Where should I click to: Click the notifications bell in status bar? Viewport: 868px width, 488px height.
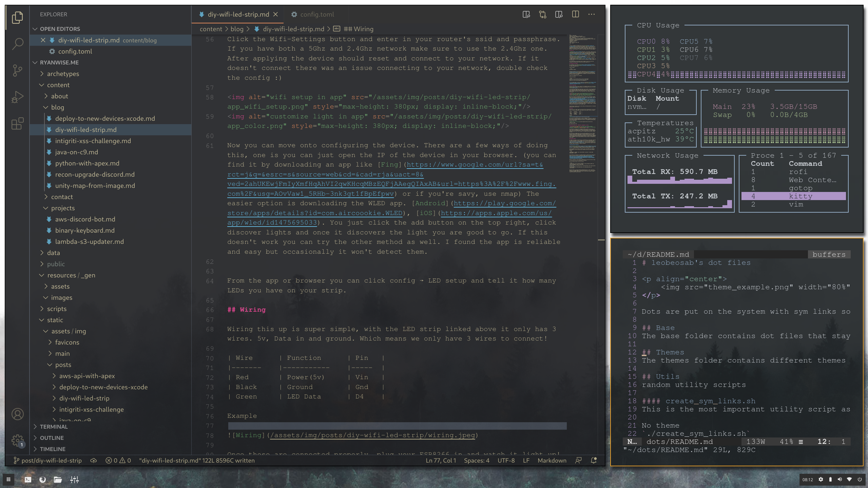pyautogui.click(x=594, y=460)
